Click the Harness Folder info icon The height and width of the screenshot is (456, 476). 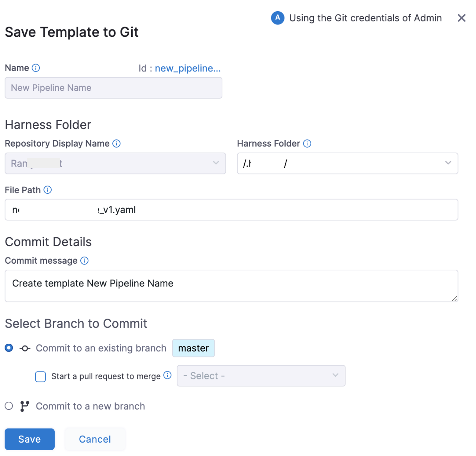coord(307,144)
